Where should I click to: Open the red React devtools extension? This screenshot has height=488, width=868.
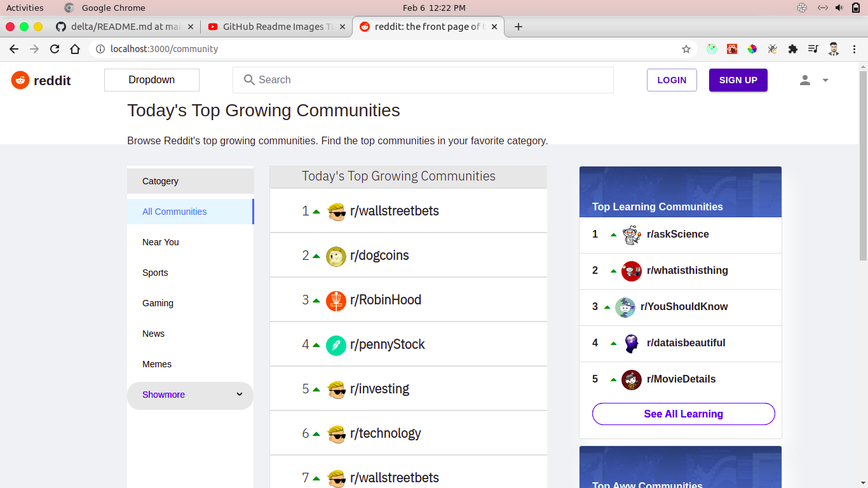pos(732,49)
